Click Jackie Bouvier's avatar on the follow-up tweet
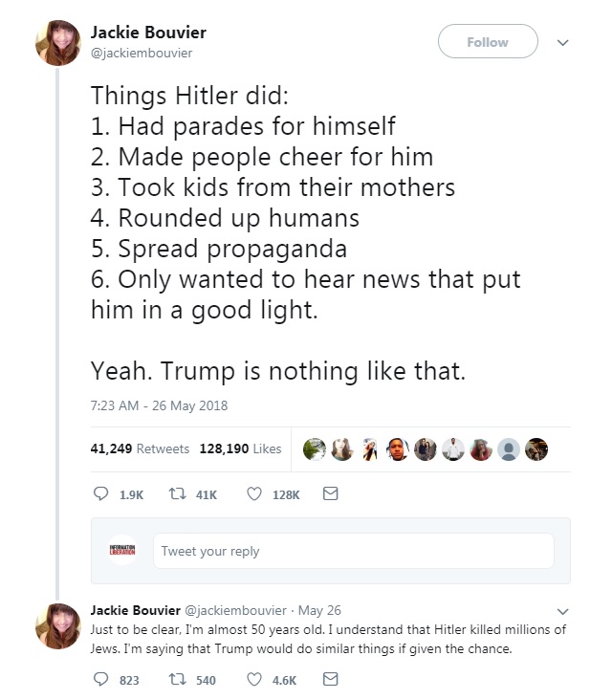This screenshot has height=700, width=612. [57, 626]
